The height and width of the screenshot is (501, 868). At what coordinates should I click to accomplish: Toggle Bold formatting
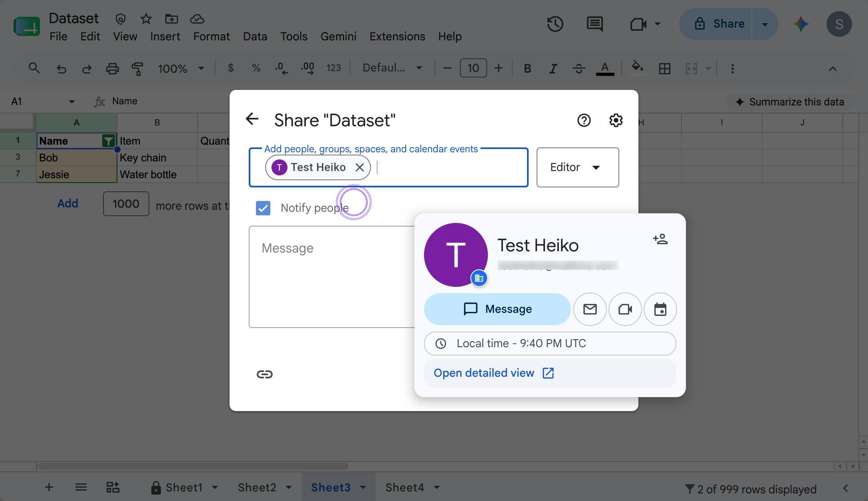pos(527,69)
